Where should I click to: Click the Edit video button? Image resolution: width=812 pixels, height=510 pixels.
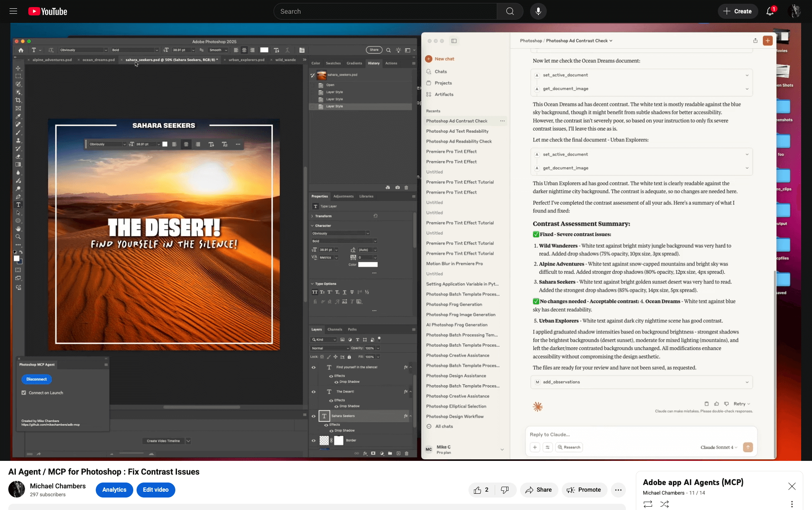pyautogui.click(x=156, y=490)
